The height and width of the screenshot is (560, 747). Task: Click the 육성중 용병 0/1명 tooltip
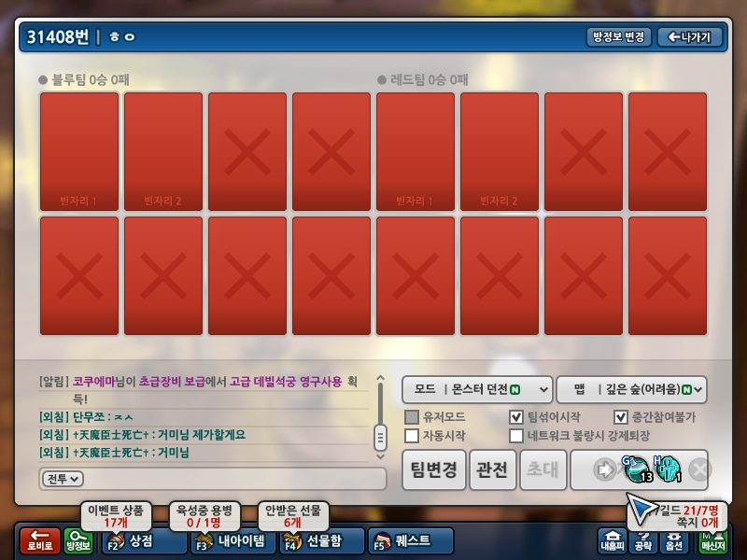[x=204, y=516]
